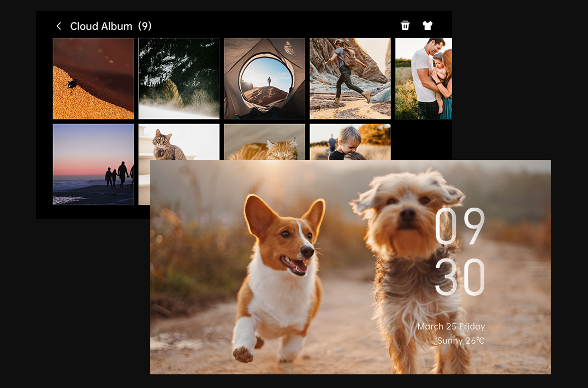Click the Cloud Album (9) title
Image resolution: width=588 pixels, height=388 pixels.
[x=111, y=26]
